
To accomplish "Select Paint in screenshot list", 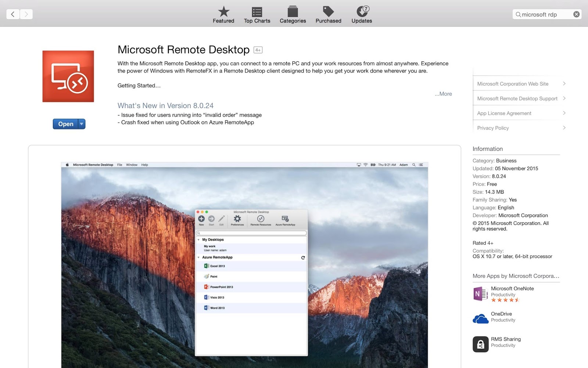I will [251, 276].
